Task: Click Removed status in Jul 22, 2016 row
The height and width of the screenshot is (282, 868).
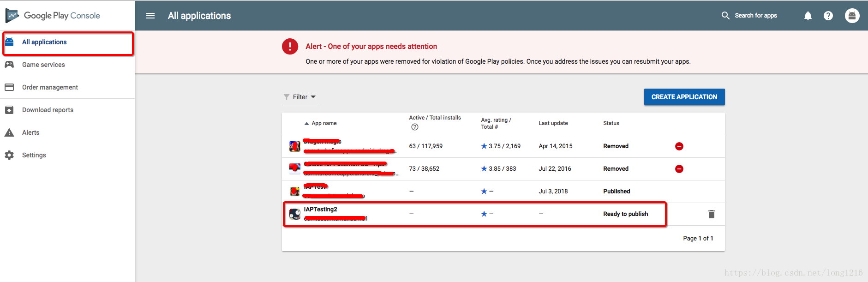Action: 616,169
